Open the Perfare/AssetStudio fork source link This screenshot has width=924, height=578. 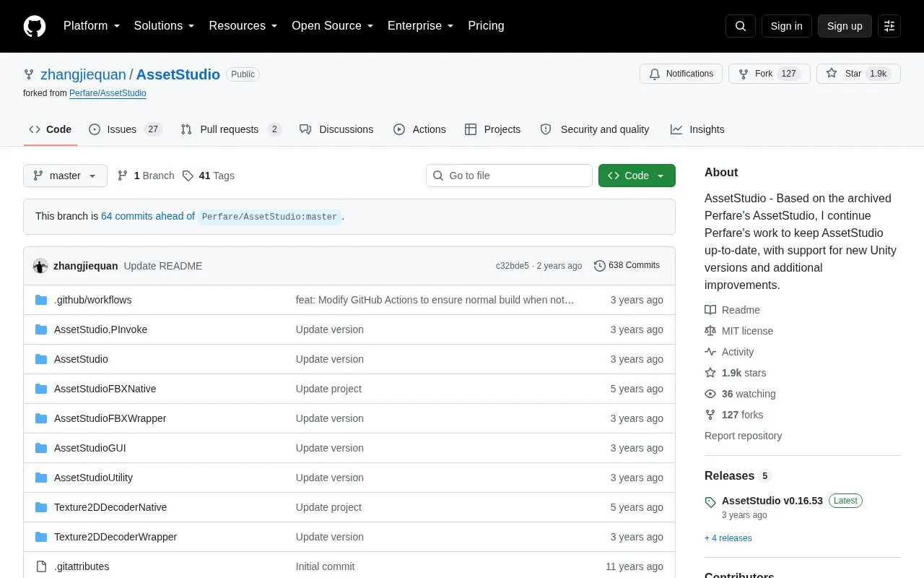tap(108, 93)
